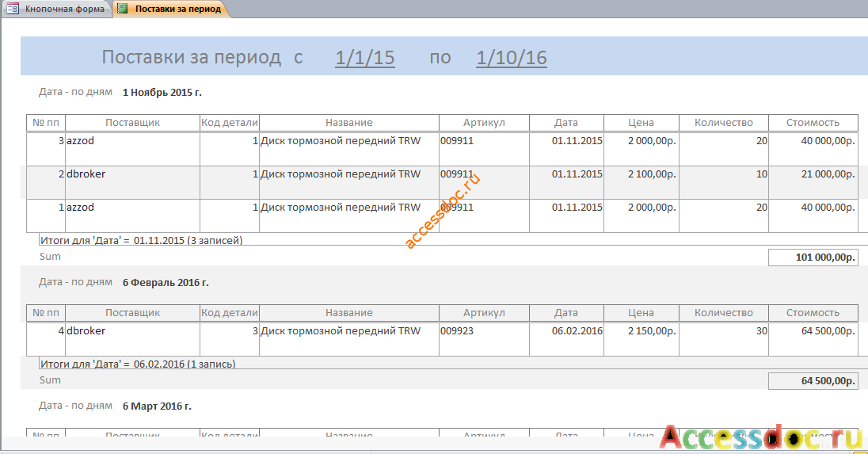Click the Sum total 101 000,00р.
The height and width of the screenshot is (454, 868).
click(x=813, y=258)
